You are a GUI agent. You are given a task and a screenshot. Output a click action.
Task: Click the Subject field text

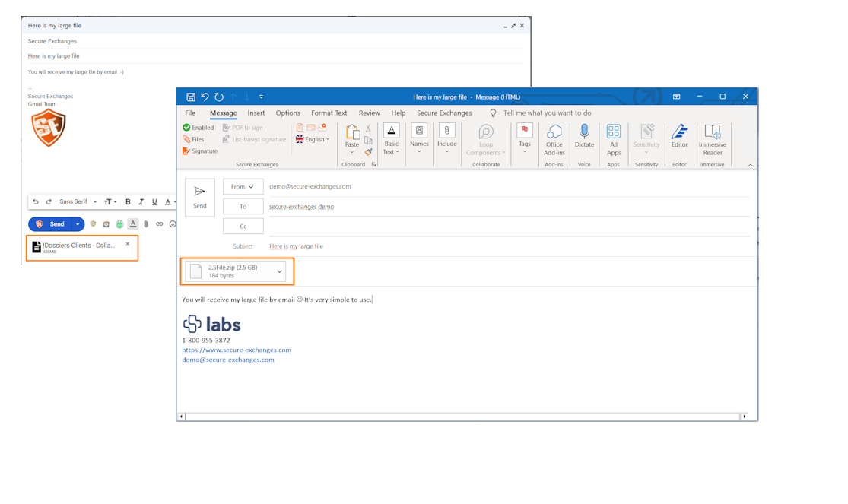[x=296, y=246]
